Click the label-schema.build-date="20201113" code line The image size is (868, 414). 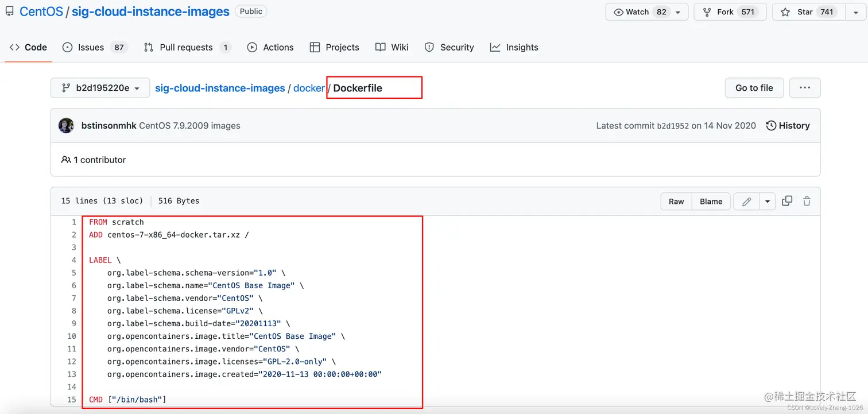point(199,323)
